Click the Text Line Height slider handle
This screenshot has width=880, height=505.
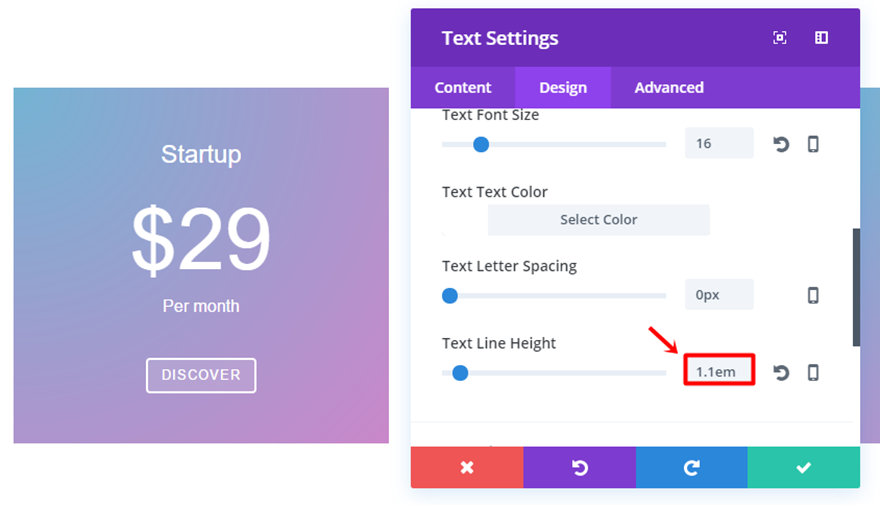pyautogui.click(x=460, y=373)
